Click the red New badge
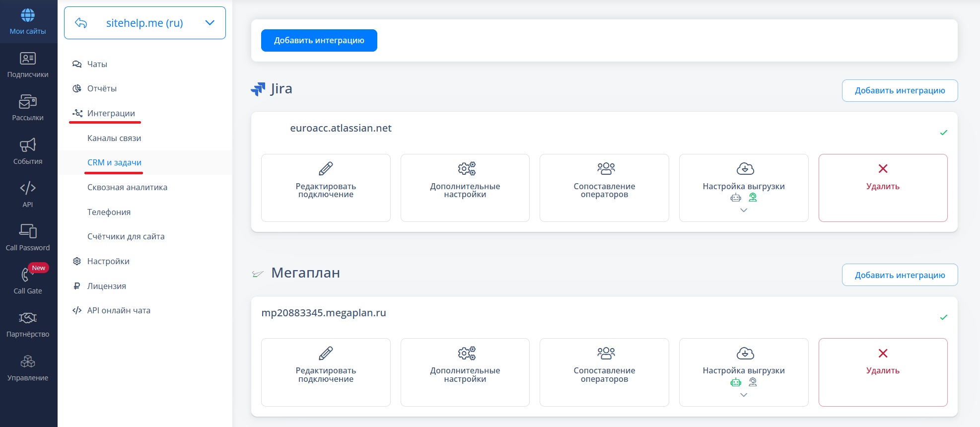 (x=39, y=268)
